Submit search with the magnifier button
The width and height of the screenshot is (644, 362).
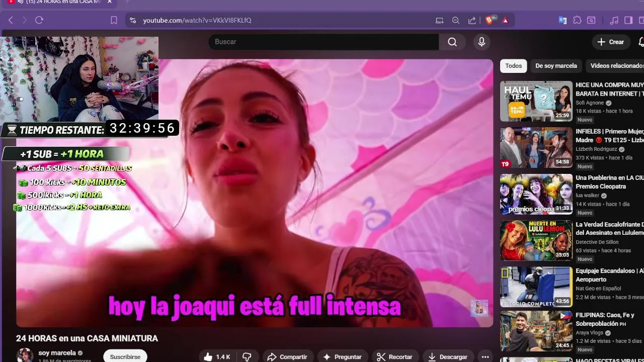coord(452,42)
